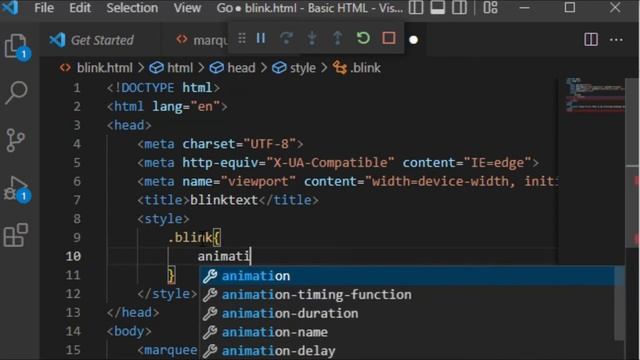Toggle the primary side bar layout icon
This screenshot has height=360, width=640.
click(x=416, y=8)
